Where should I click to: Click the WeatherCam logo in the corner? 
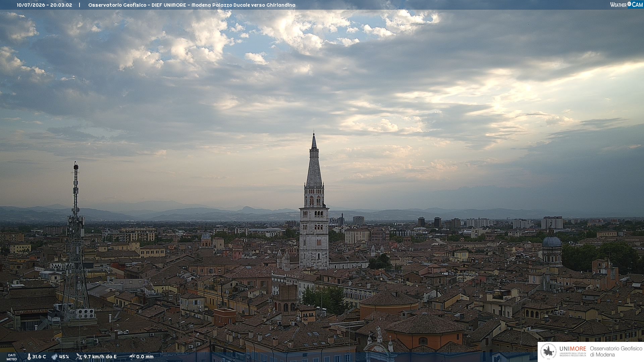pos(626,5)
